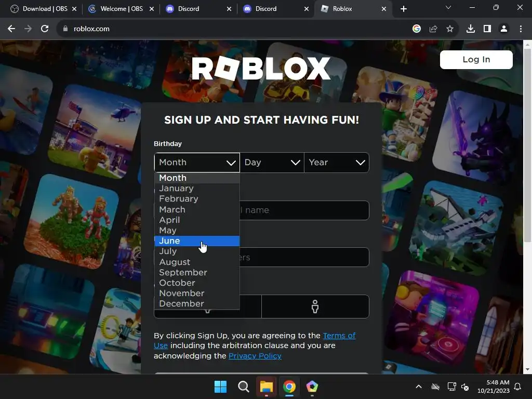Open the taskbar clock and date
Screen dimensions: 532x399
pos(494,387)
